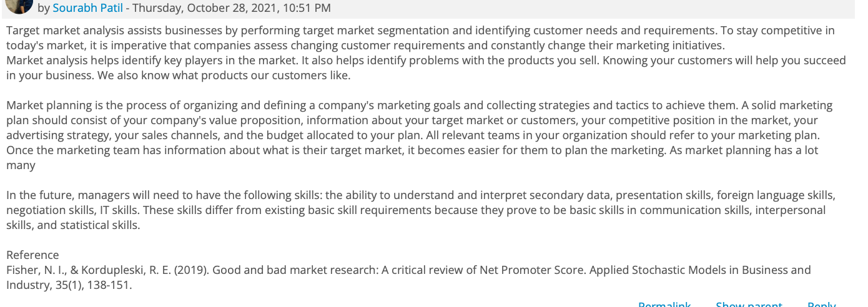Click the 'Industry, 35(1), 138-151.' citation ending

click(69, 285)
